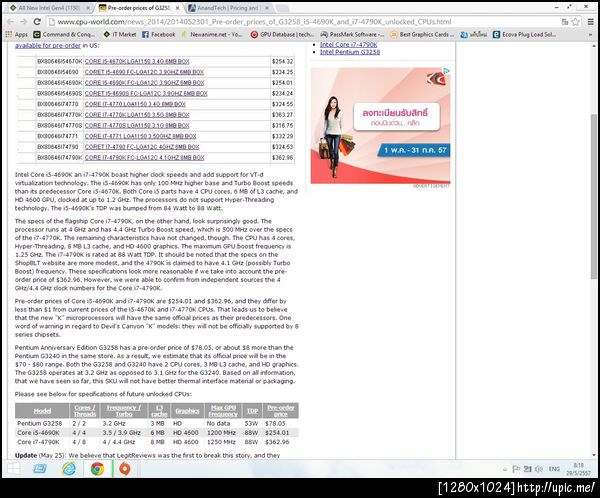600x498 pixels.
Task: Click the AdChoices icon on ad
Action: point(446,71)
